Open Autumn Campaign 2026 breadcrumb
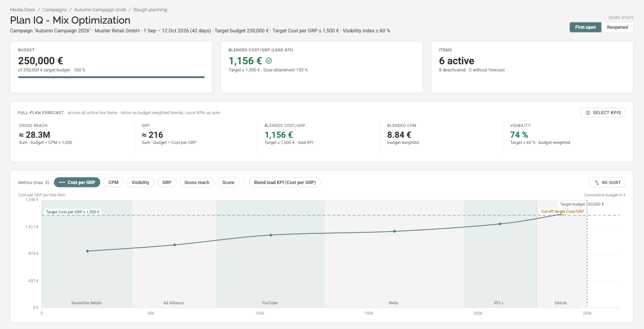 [x=99, y=10]
